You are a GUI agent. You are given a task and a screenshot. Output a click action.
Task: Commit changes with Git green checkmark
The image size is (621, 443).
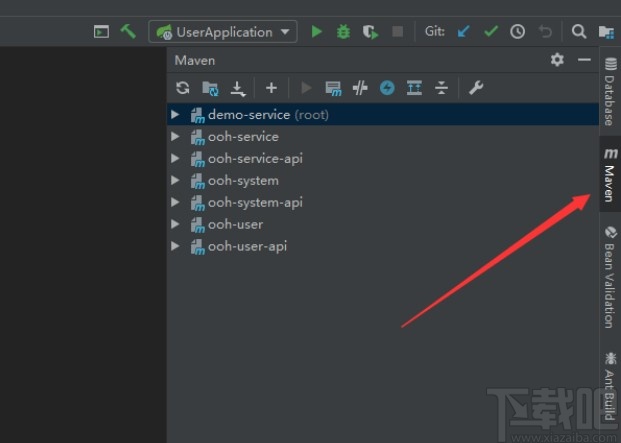[491, 31]
